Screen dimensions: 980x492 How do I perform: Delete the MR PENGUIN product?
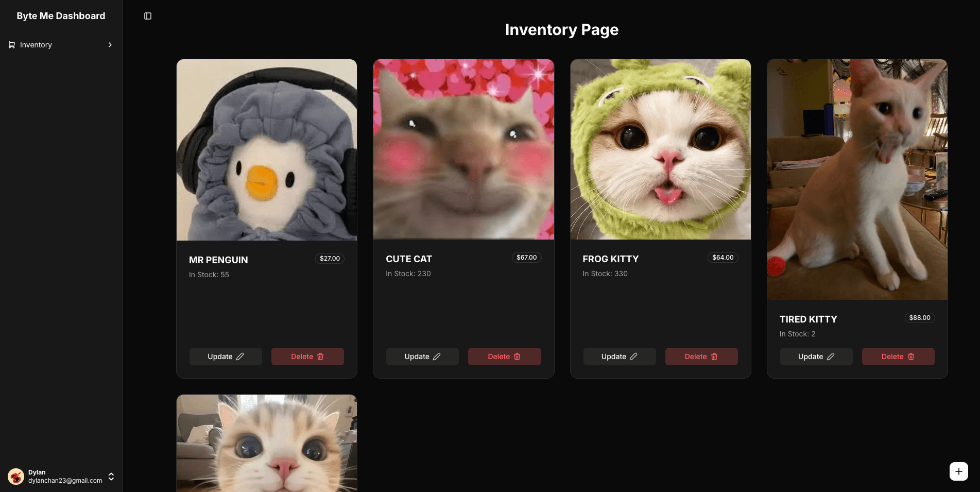(307, 357)
